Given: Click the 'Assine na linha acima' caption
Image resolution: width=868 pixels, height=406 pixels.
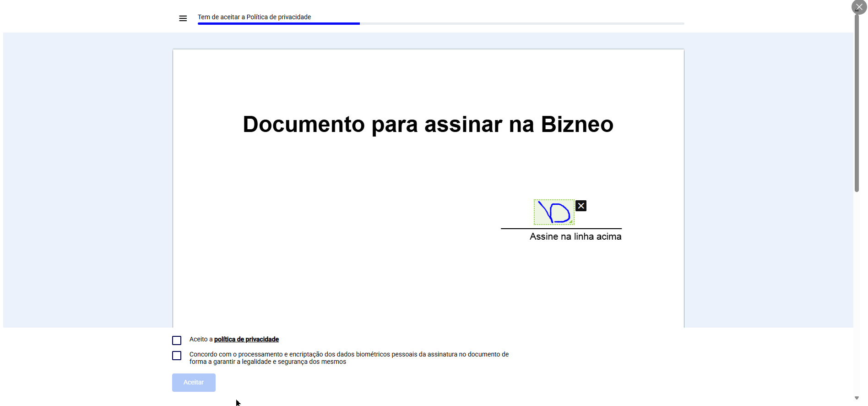Looking at the screenshot, I should (575, 236).
